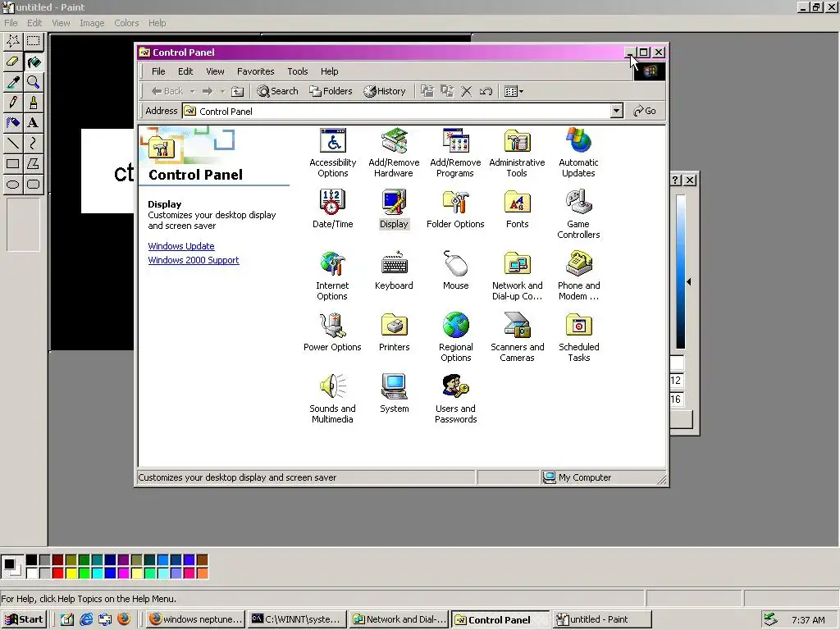Click the Go button
840x630 pixels.
(x=645, y=111)
